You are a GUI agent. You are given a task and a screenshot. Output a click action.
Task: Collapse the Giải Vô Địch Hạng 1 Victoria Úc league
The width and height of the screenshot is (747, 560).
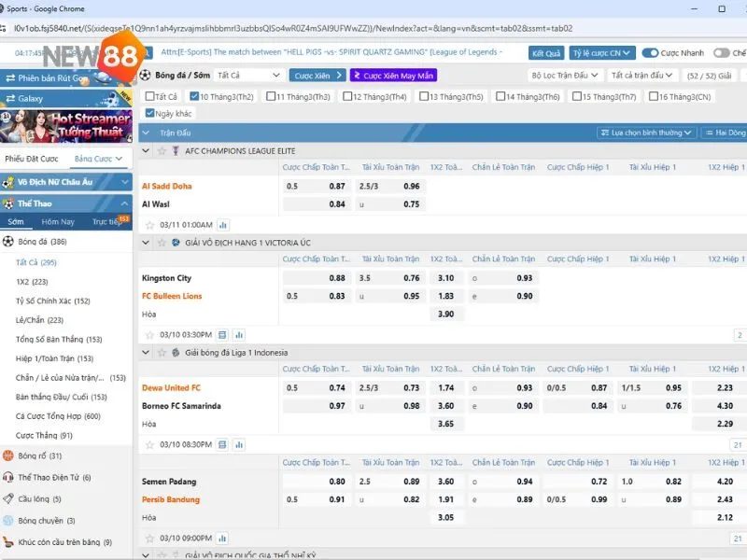145,243
